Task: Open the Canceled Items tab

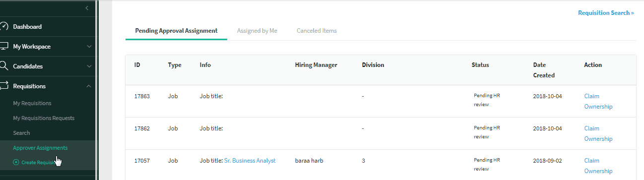Action: coord(317,31)
